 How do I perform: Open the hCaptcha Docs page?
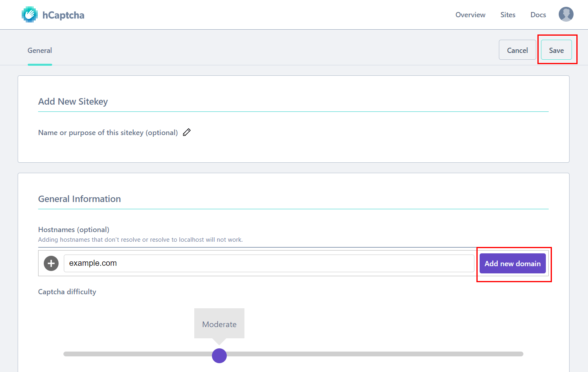click(x=538, y=14)
